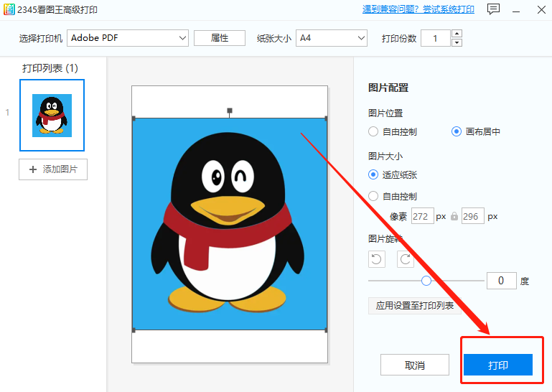Select 自由控制 under 图片大小
This screenshot has width=552, height=392.
tap(373, 196)
